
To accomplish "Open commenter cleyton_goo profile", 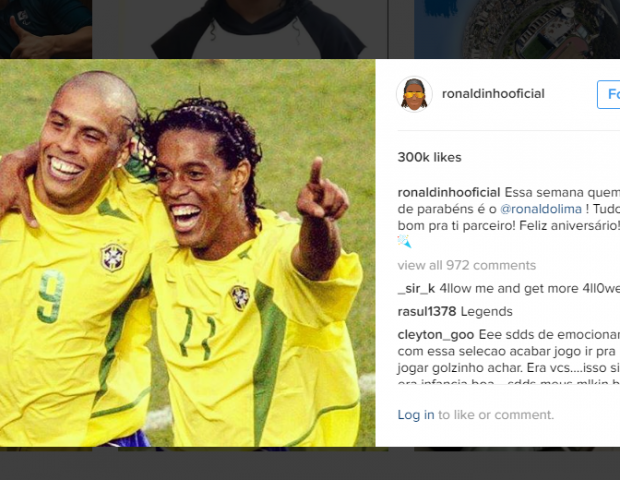I will [436, 335].
